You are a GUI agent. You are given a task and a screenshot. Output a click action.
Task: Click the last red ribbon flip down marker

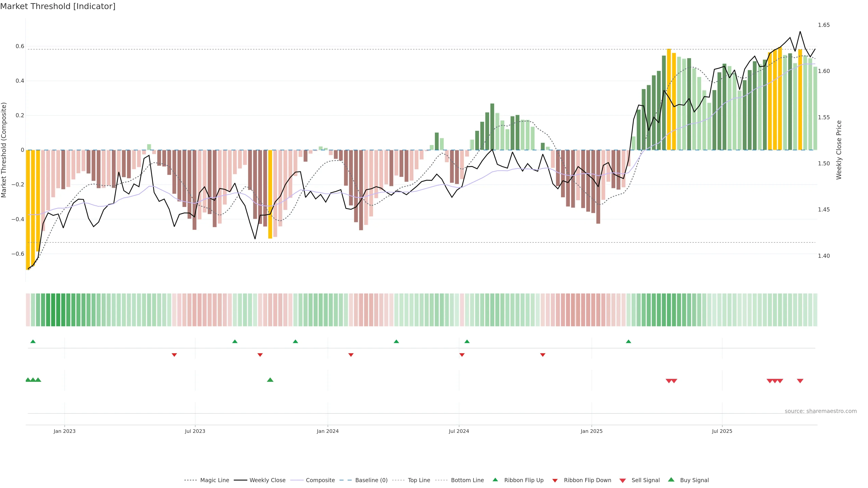(x=542, y=355)
